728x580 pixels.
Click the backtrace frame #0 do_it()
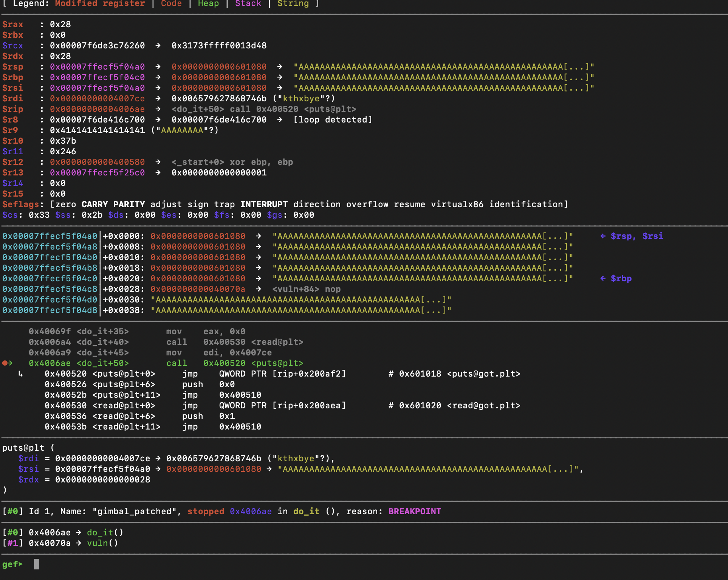pos(63,532)
